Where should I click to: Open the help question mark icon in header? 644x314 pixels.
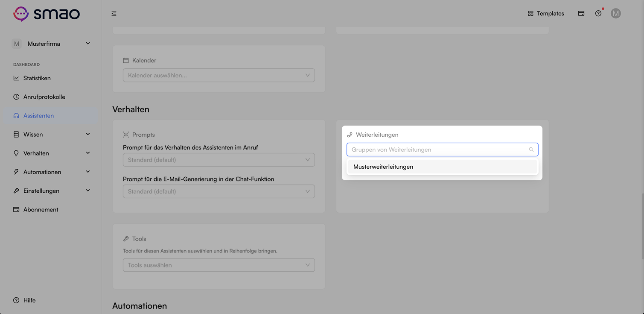pyautogui.click(x=598, y=14)
